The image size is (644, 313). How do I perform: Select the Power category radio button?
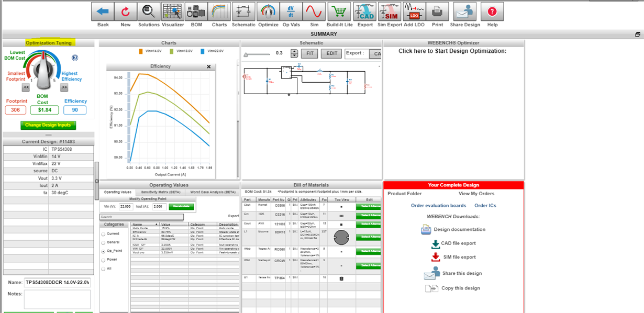(103, 260)
